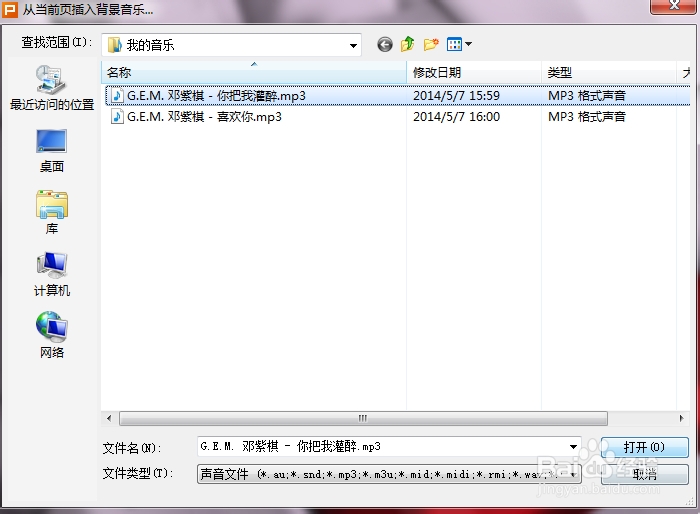Expand the 文件名 dropdown arrow
The width and height of the screenshot is (700, 514).
coord(573,447)
